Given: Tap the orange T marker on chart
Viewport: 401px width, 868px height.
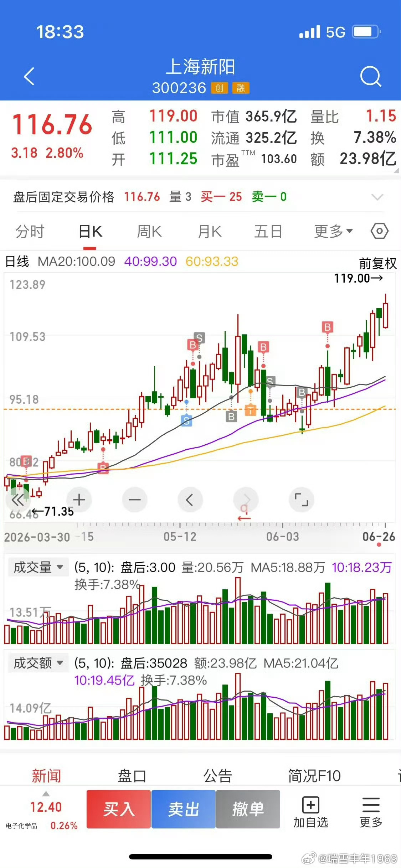Looking at the screenshot, I should tap(251, 410).
